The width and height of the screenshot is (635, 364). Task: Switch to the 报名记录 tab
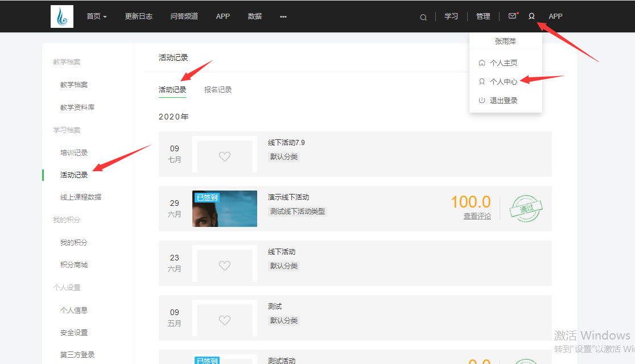(x=218, y=89)
